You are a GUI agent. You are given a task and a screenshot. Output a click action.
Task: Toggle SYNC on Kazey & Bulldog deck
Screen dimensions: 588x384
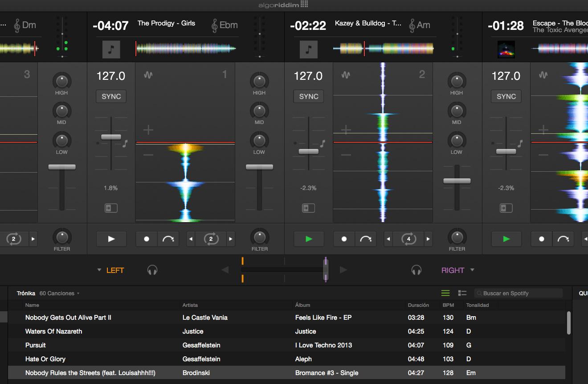(309, 96)
